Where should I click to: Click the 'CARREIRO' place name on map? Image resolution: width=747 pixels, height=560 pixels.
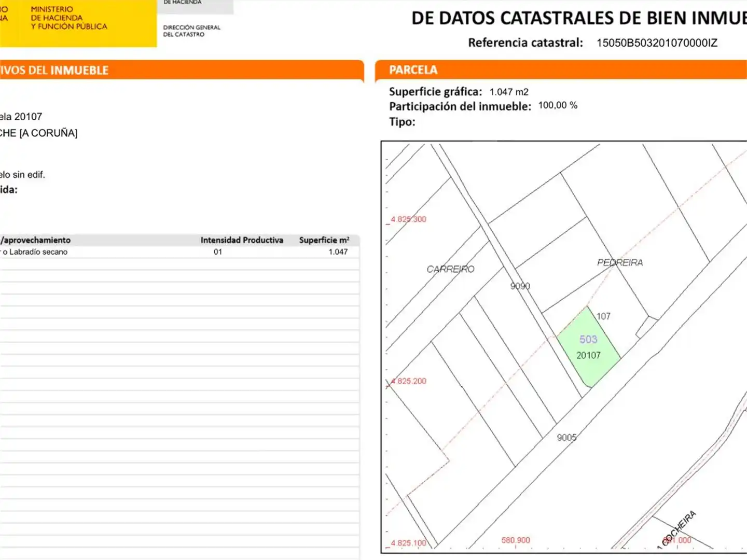tap(450, 269)
